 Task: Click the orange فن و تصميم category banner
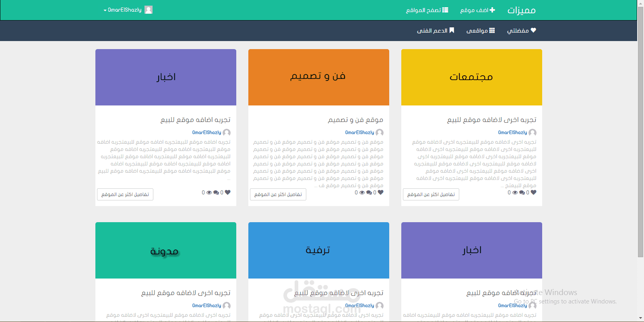(x=319, y=77)
